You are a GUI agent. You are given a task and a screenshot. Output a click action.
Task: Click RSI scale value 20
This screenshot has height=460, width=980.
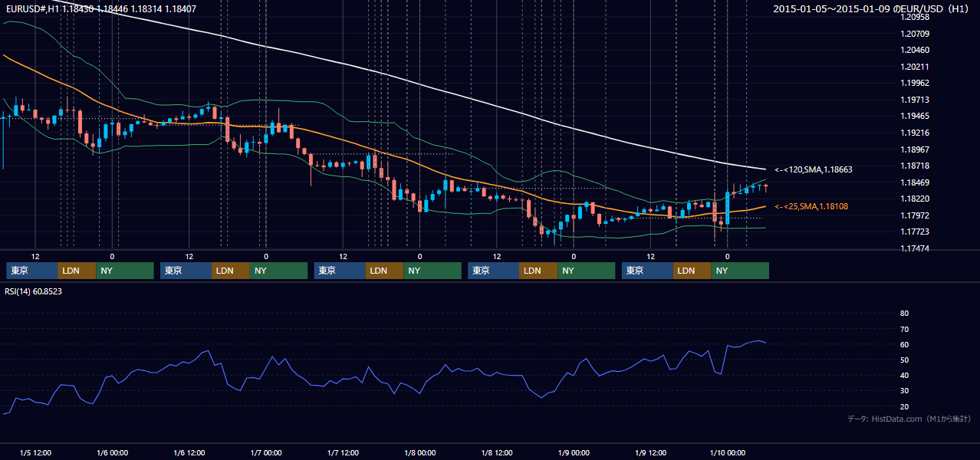(x=904, y=406)
